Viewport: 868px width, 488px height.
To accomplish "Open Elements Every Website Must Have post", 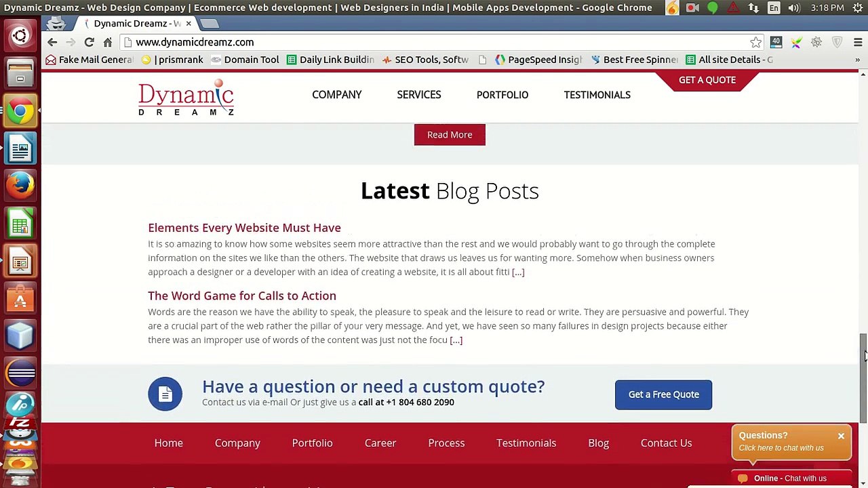I will coord(244,228).
